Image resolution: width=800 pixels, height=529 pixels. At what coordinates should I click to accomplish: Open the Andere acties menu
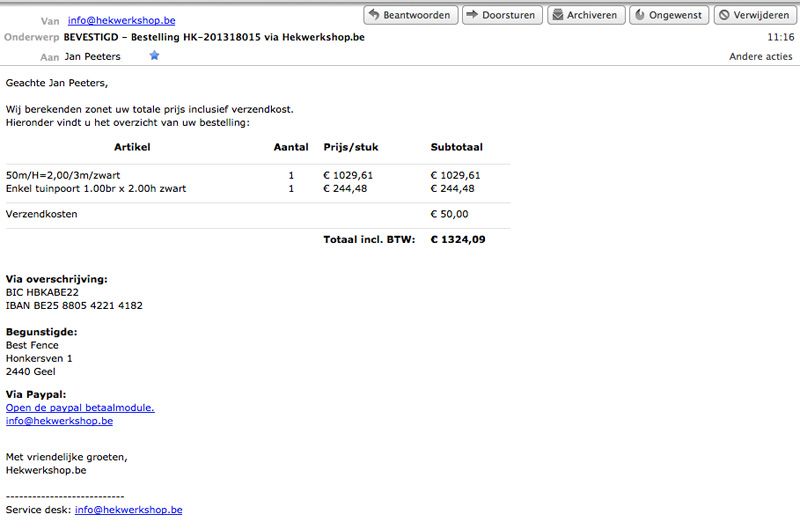click(760, 57)
